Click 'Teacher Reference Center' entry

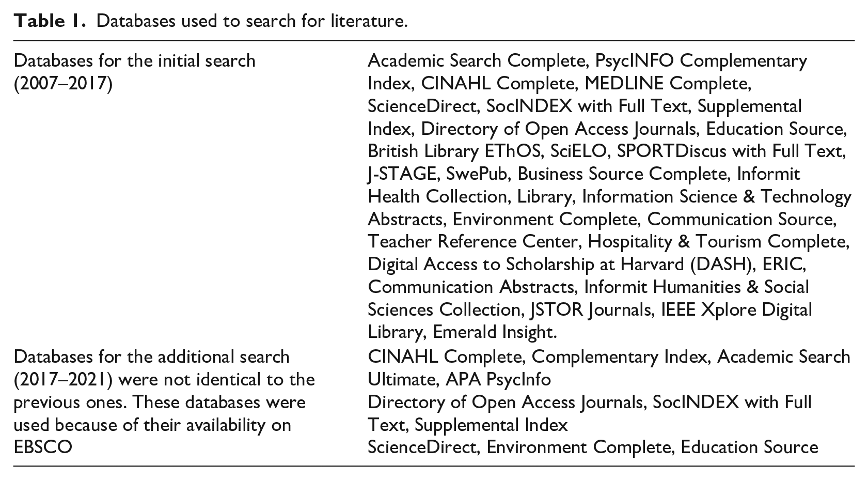click(472, 241)
